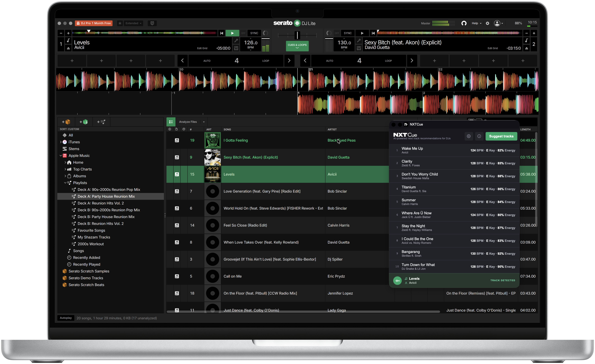This screenshot has width=595, height=364.
Task: Expand the iTunes tree item
Action: point(61,142)
